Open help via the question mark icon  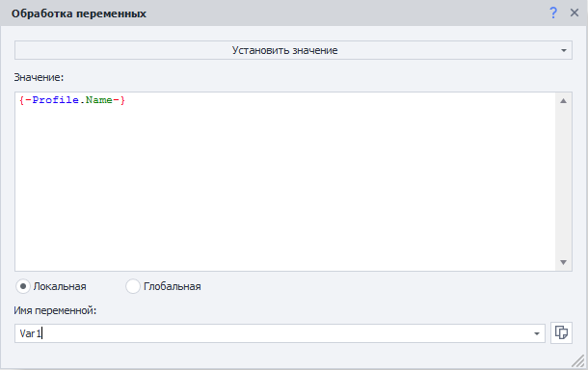(x=553, y=13)
